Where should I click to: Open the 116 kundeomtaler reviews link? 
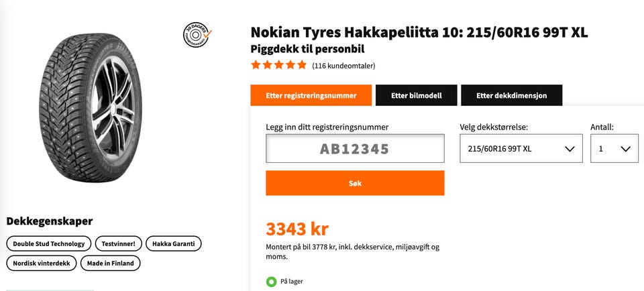click(343, 66)
